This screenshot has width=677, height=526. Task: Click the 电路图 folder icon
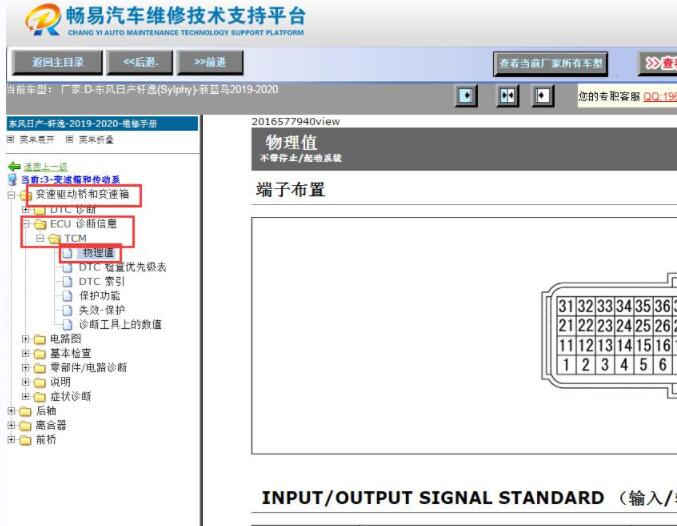point(40,339)
